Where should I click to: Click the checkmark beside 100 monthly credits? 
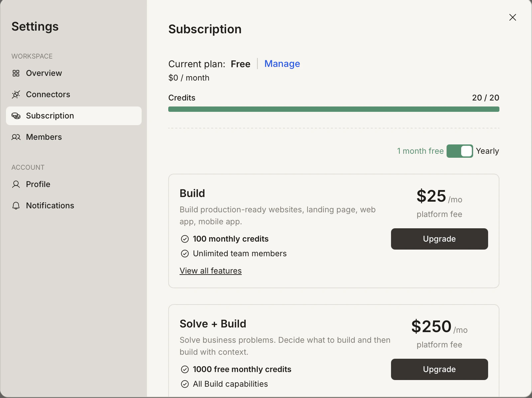185,239
